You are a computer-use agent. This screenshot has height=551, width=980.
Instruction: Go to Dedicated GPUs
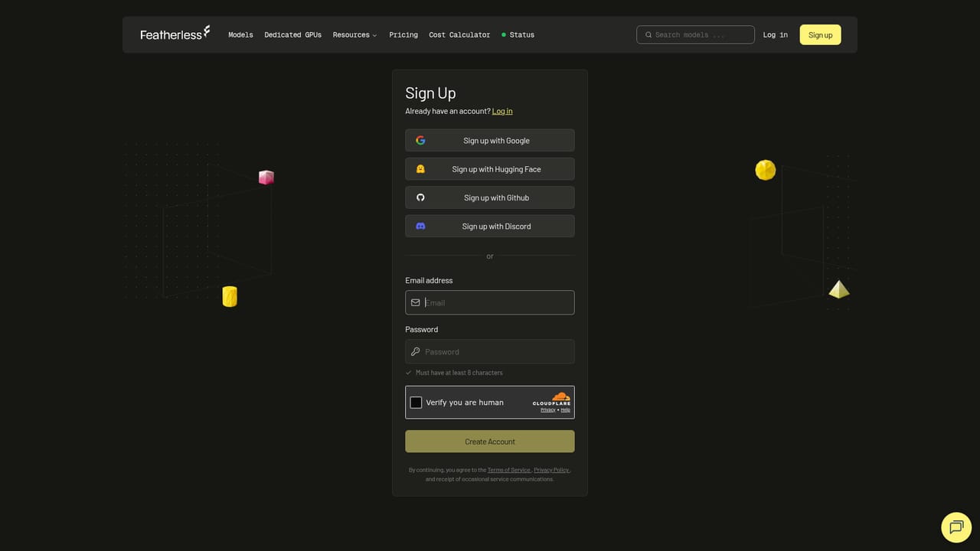293,34
